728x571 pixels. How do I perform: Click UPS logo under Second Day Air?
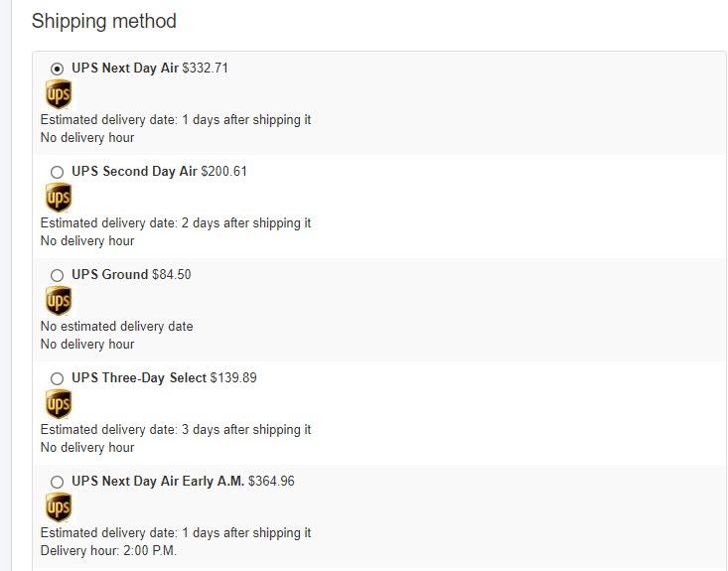point(59,198)
